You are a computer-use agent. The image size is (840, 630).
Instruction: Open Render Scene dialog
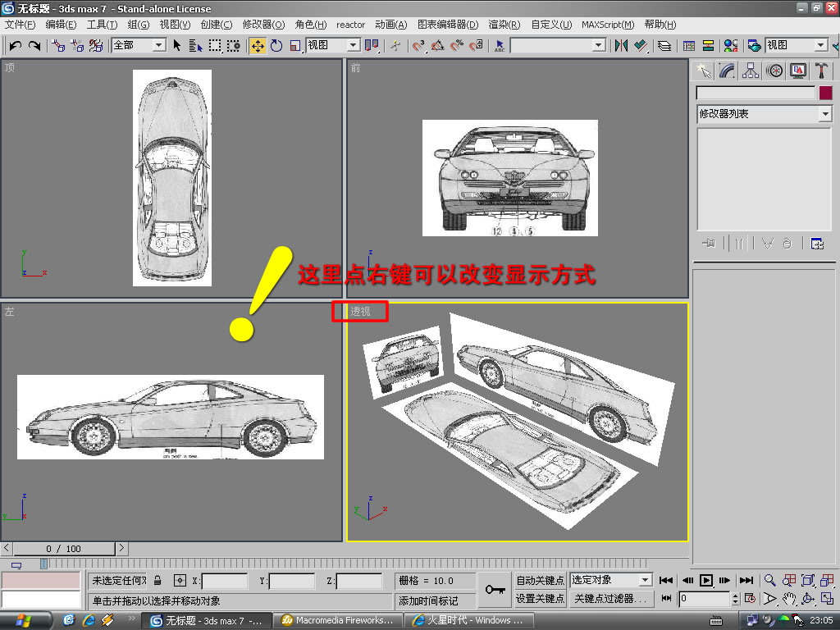tap(755, 46)
